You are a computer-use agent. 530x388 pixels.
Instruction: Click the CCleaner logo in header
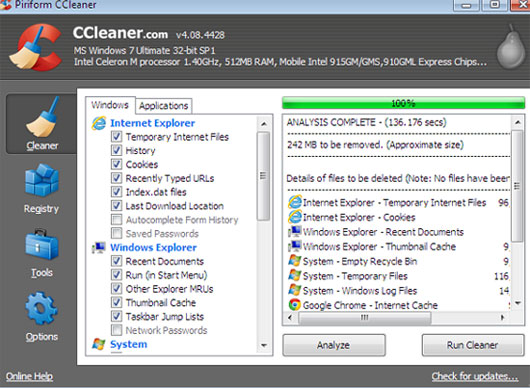tap(36, 47)
